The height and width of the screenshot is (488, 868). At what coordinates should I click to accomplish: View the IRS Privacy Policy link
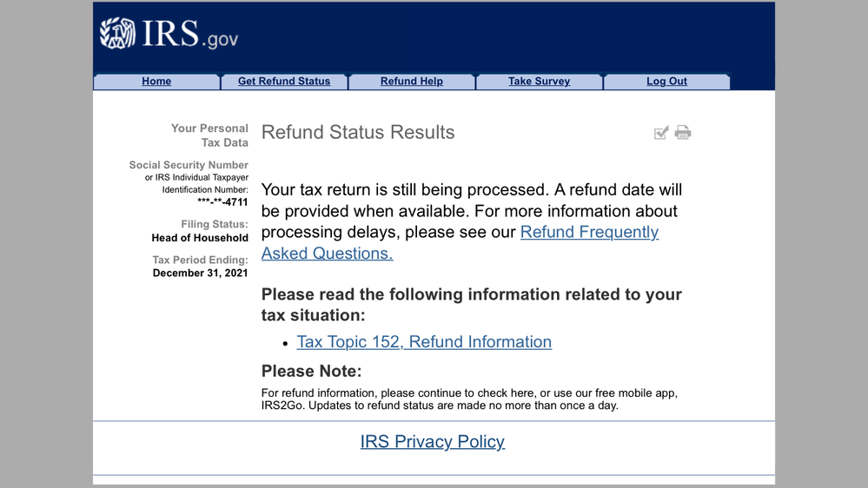tap(433, 442)
